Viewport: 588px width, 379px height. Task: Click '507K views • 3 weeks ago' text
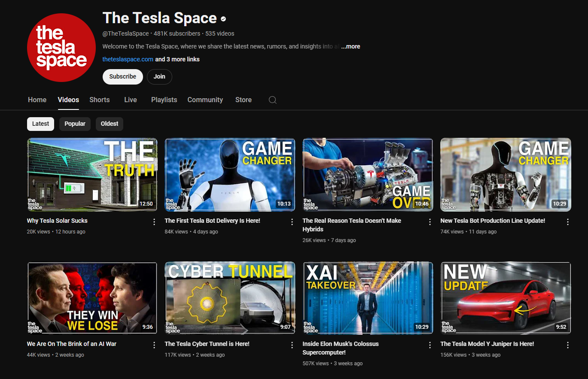[x=333, y=364]
